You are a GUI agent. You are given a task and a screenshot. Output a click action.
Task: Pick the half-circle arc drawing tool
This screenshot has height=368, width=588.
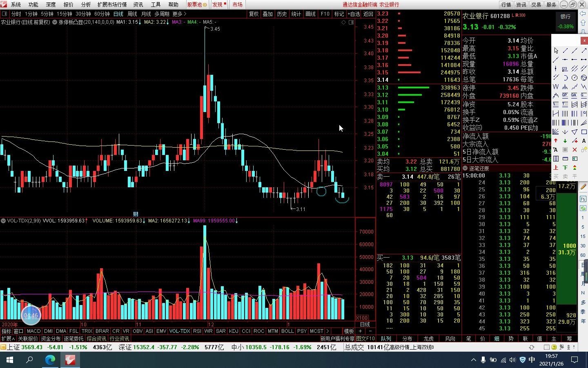565,77
